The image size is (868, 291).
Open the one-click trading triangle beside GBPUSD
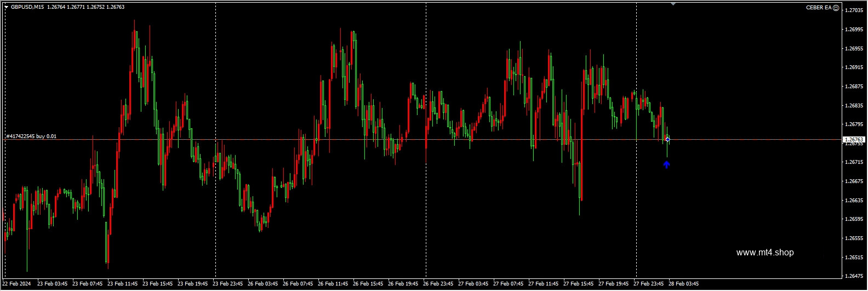pyautogui.click(x=6, y=7)
